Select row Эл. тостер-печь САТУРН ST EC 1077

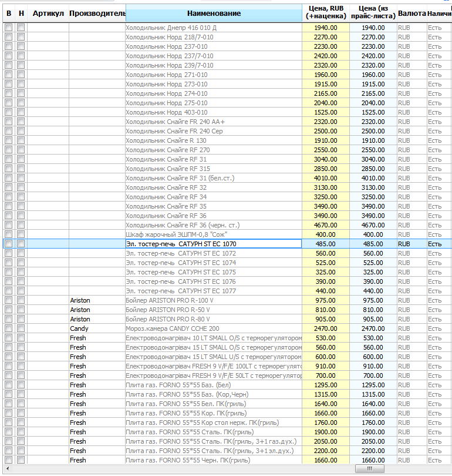[227, 291]
